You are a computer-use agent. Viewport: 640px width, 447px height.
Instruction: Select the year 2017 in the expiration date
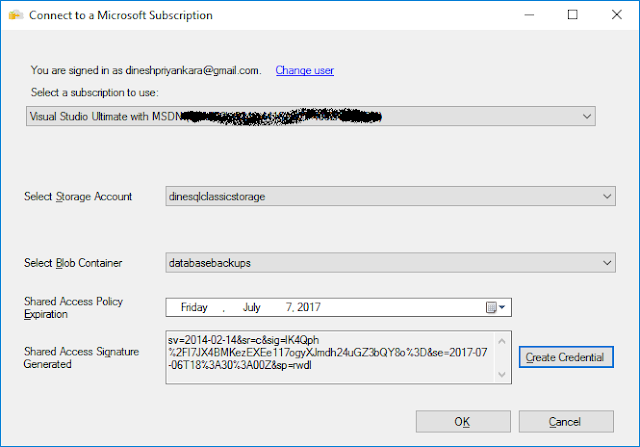point(310,308)
